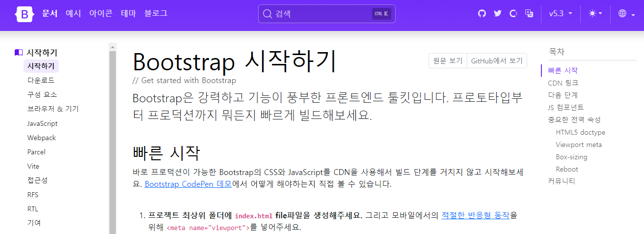644x234 pixels.
Task: Open 브라우저 & 기기 in the sidebar
Action: click(x=53, y=109)
